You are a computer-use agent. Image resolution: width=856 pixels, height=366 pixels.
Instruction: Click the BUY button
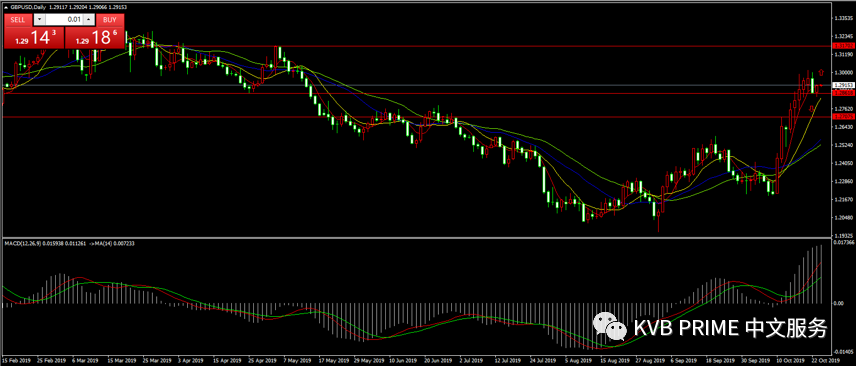tap(110, 20)
